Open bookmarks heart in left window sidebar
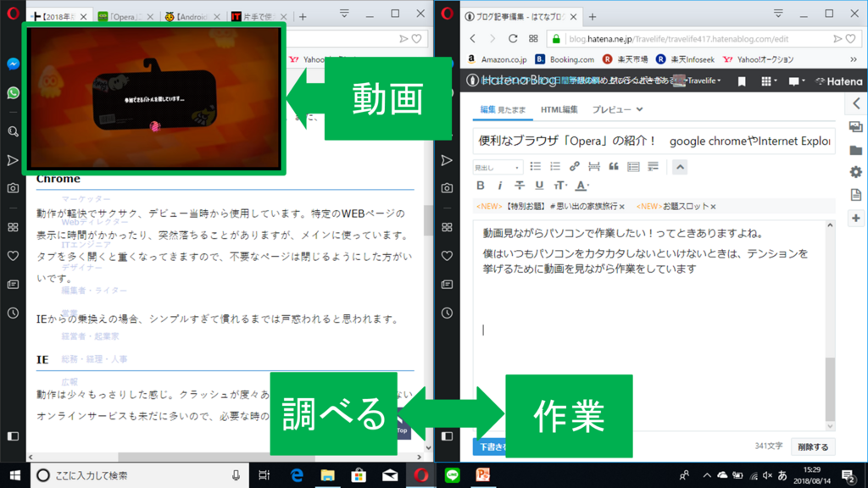The width and height of the screenshot is (868, 488). coord(14,256)
